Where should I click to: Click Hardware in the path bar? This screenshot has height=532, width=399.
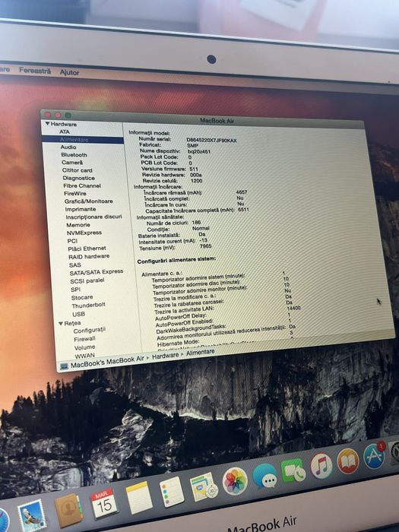(165, 356)
